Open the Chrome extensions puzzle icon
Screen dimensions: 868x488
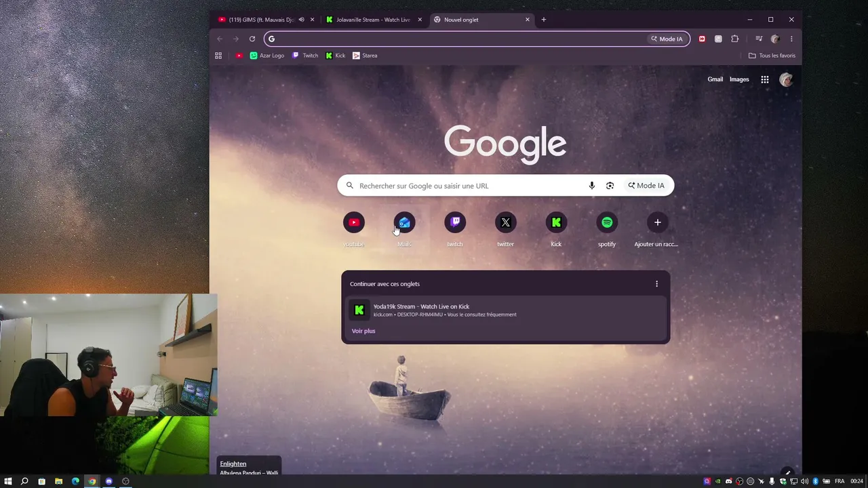pyautogui.click(x=734, y=39)
